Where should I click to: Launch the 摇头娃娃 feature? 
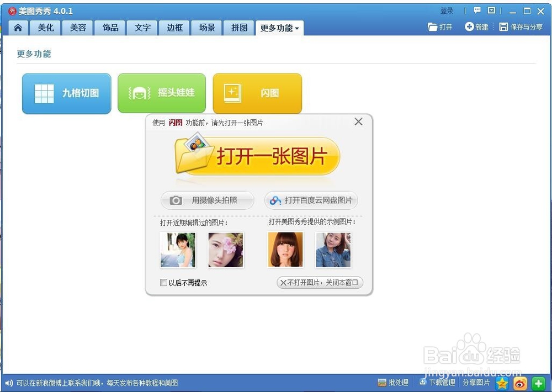[x=162, y=93]
